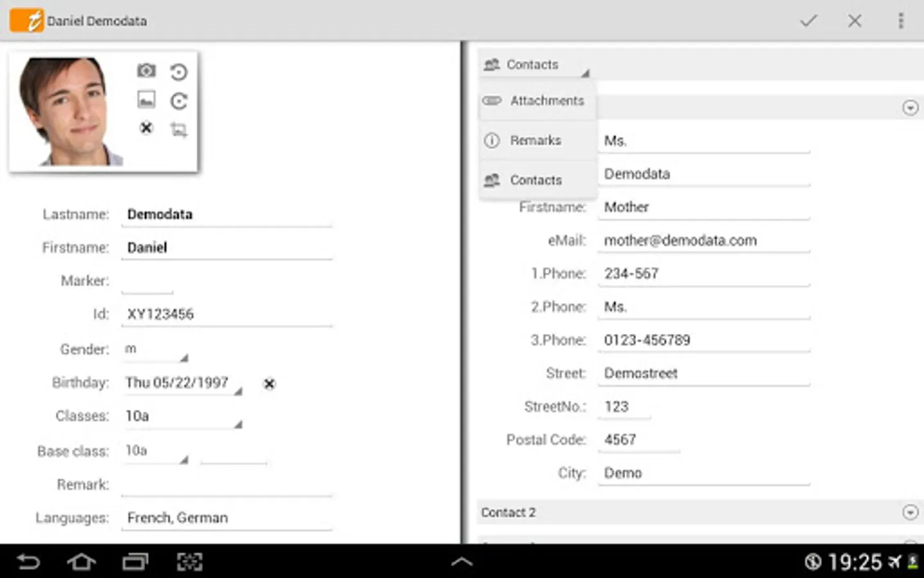The image size is (924, 578).
Task: Remove the student photo icon
Action: coord(146,128)
